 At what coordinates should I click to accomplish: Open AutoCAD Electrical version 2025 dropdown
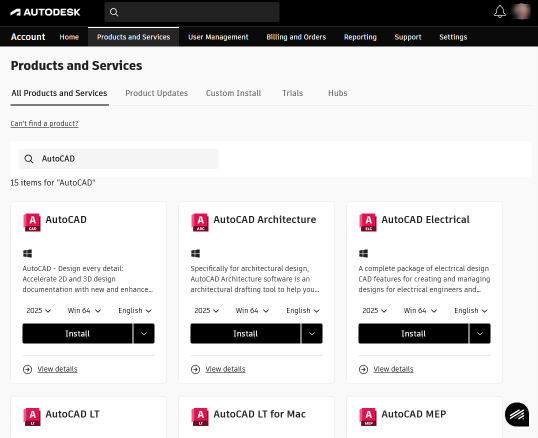(x=374, y=310)
